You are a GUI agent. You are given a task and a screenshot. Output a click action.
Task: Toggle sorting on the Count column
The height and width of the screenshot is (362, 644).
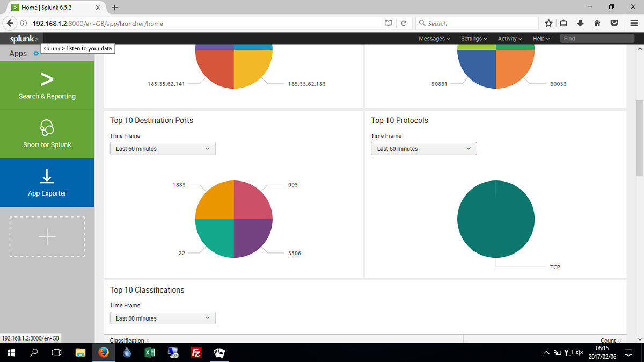tap(609, 340)
